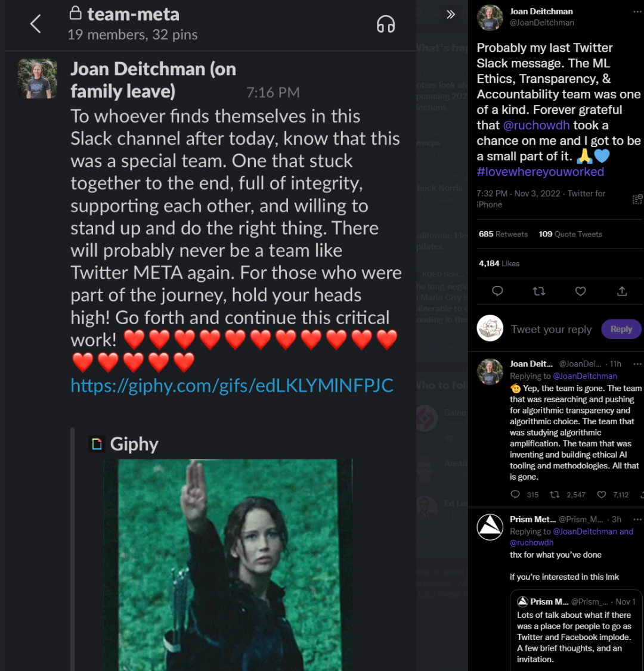This screenshot has width=644, height=671.
Task: Click the Giphy Katniss salute image preview
Action: point(228,565)
